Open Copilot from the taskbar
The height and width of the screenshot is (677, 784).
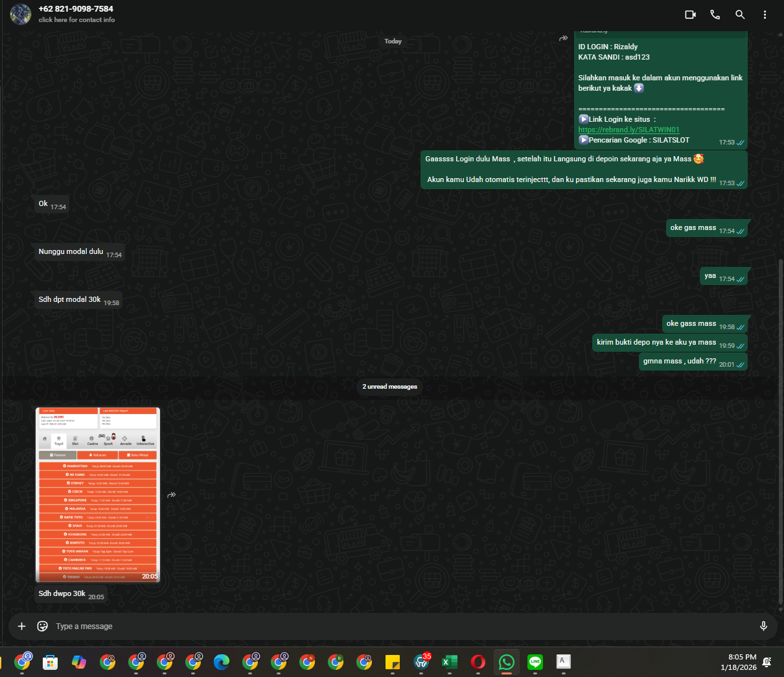pos(79,662)
